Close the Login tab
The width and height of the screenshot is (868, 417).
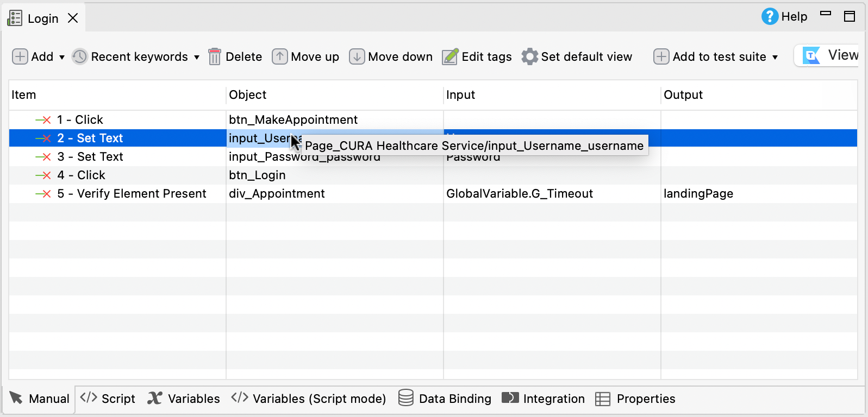pos(73,18)
